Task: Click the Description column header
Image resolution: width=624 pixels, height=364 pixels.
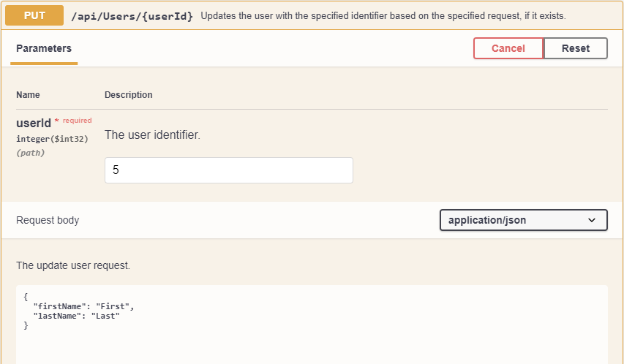Action: 129,95
